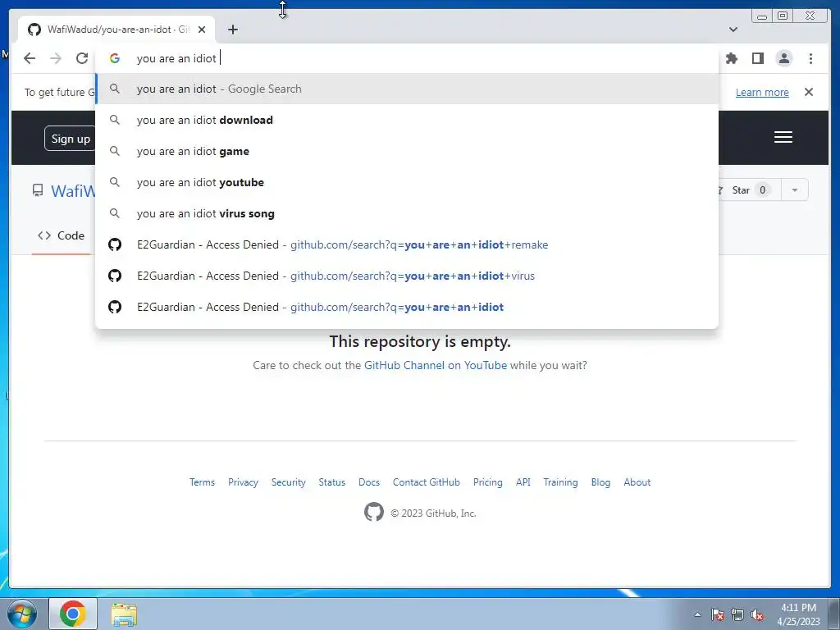This screenshot has width=840, height=630.
Task: Open the tab search chevron
Action: coord(733,30)
